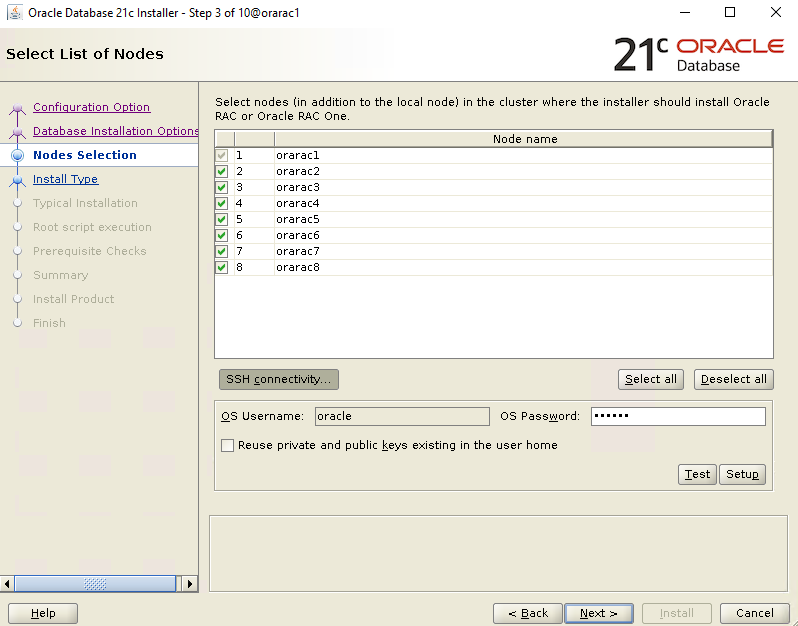This screenshot has height=626, width=798.
Task: Open the Help button
Action: click(x=43, y=613)
